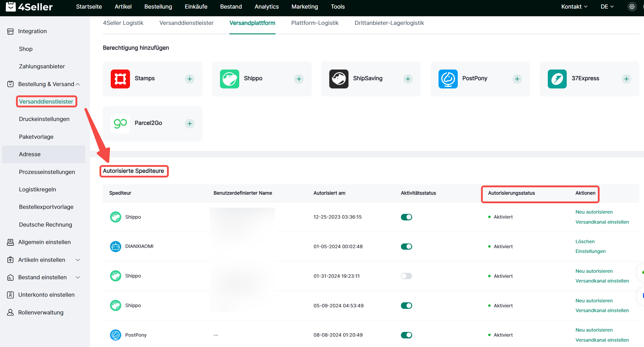Add PostPony with the plus icon

517,79
